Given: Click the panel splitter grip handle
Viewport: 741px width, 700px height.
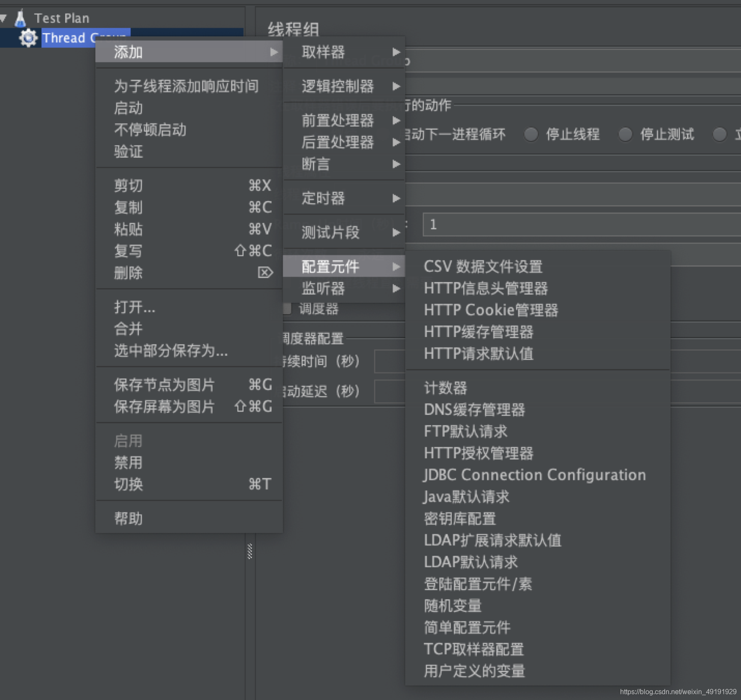Looking at the screenshot, I should (x=250, y=551).
